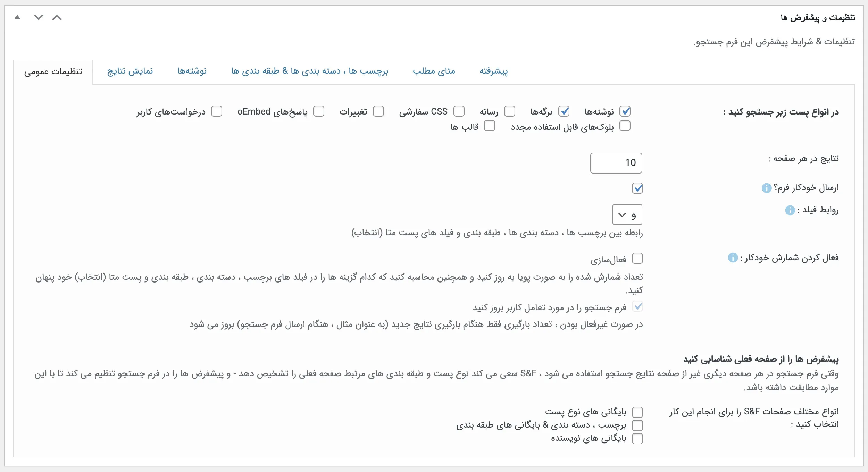Screen dimensions: 868x472
Task: Open the و field relation dropdown
Action: tap(627, 215)
